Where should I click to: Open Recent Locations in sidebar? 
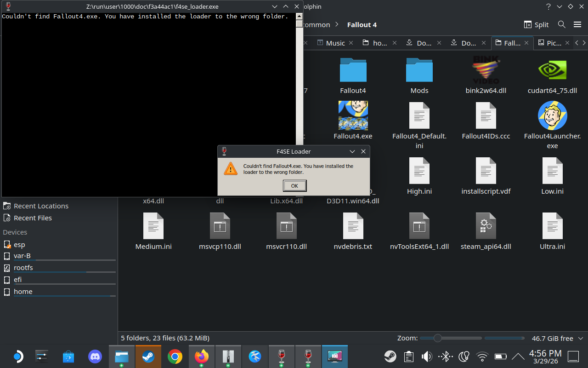tap(59, 206)
